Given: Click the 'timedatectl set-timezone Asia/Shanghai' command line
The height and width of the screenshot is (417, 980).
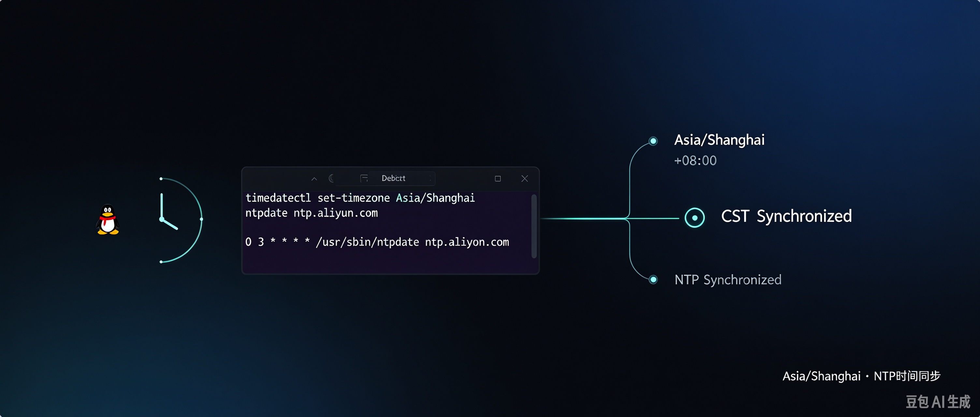Looking at the screenshot, I should 360,198.
